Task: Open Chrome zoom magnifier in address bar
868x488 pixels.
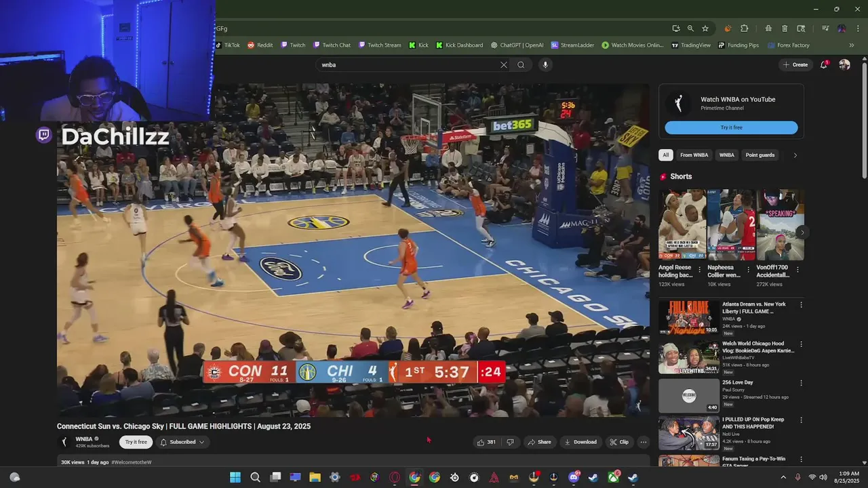Action: [x=690, y=28]
